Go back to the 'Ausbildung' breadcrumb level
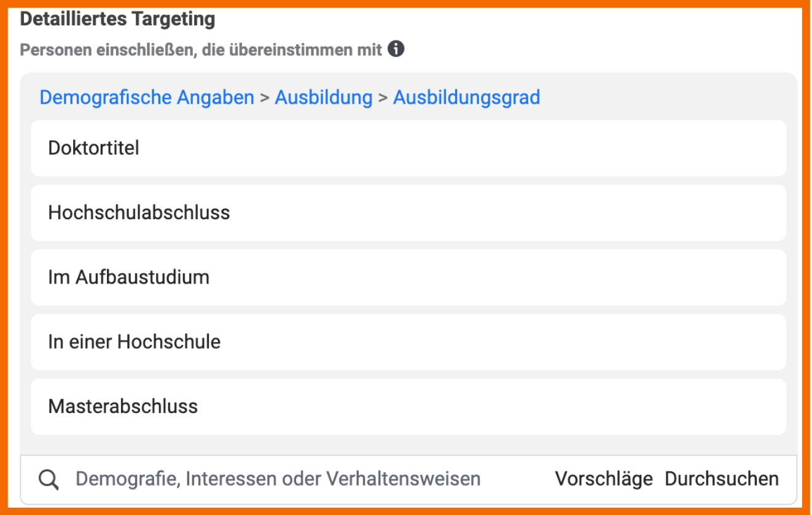This screenshot has width=812, height=515. pyautogui.click(x=324, y=98)
